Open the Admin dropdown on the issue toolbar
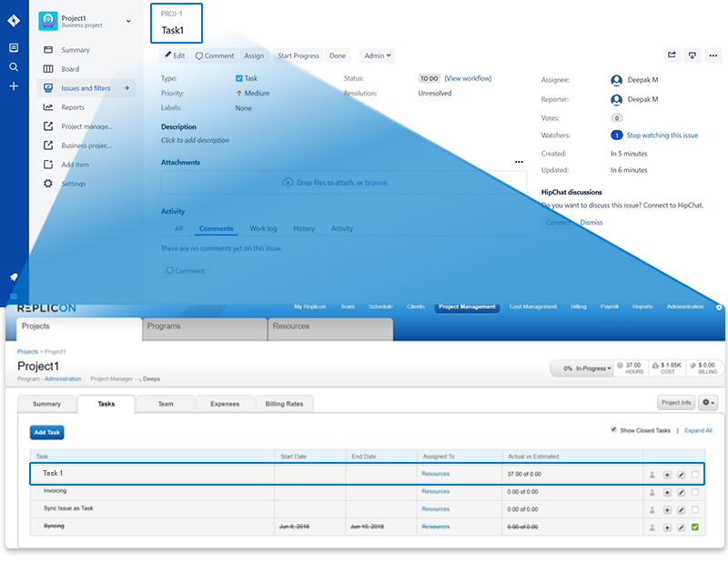Image resolution: width=728 pixels, height=562 pixels. tap(377, 55)
